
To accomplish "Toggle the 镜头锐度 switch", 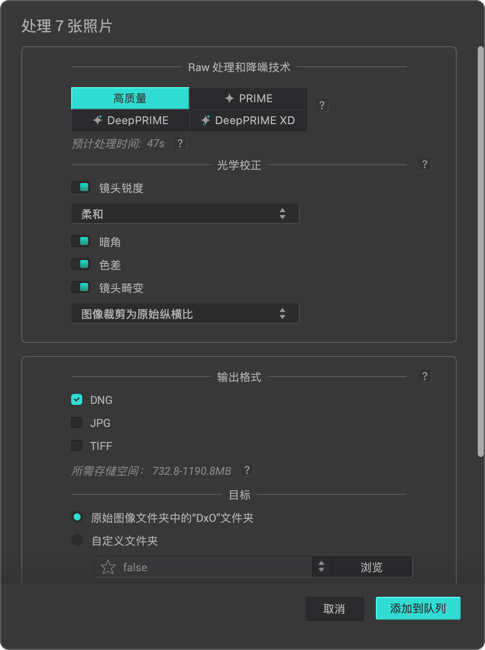I will [x=81, y=187].
